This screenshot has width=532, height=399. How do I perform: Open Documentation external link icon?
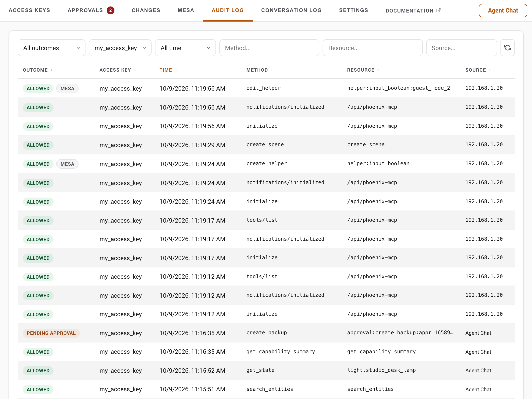[438, 10]
